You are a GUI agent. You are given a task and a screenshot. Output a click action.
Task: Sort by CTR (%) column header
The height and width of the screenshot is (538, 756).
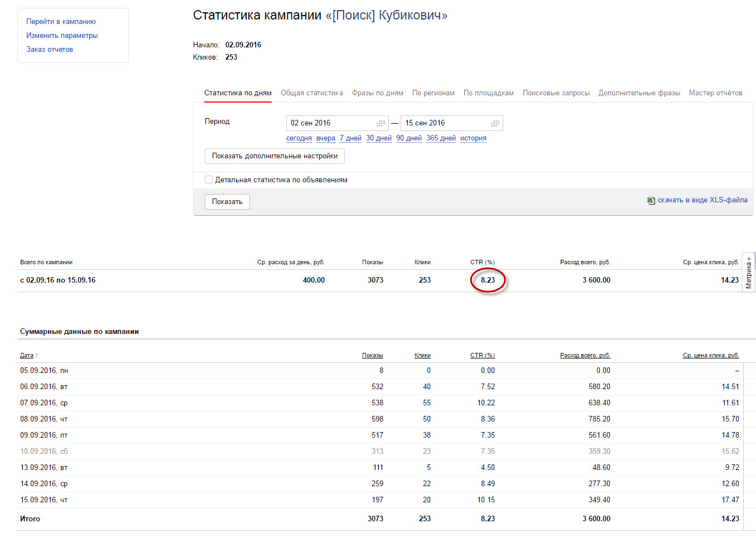point(483,355)
